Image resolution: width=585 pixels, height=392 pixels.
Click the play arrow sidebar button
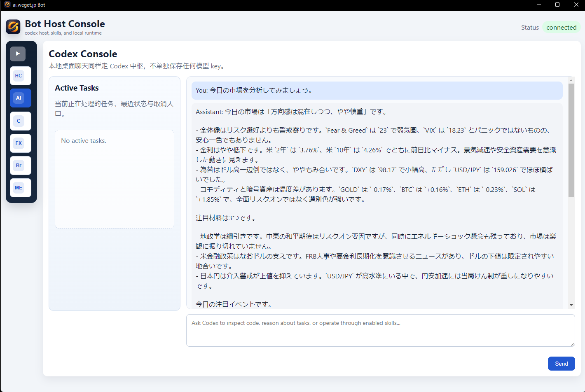pyautogui.click(x=18, y=54)
